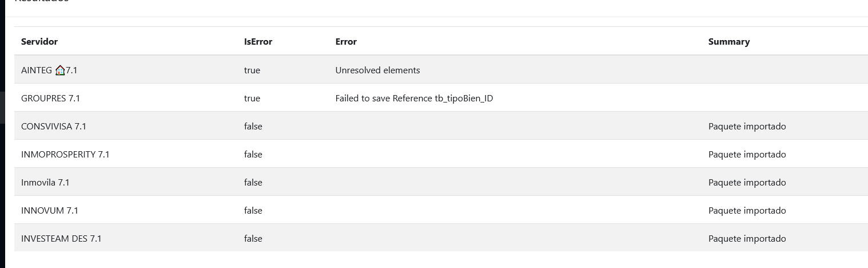Click Paquete importado for INNOVUM row
Image resolution: width=868 pixels, height=268 pixels.
747,210
